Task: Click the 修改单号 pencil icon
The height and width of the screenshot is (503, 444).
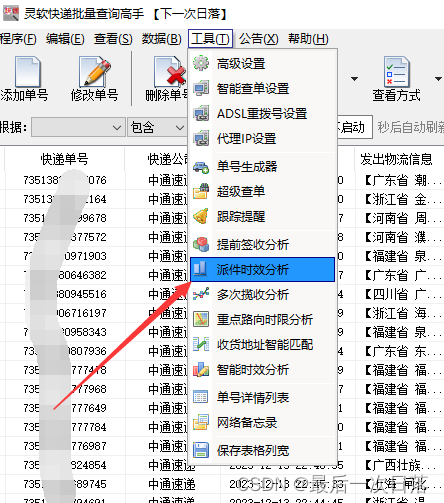Action: pyautogui.click(x=95, y=72)
